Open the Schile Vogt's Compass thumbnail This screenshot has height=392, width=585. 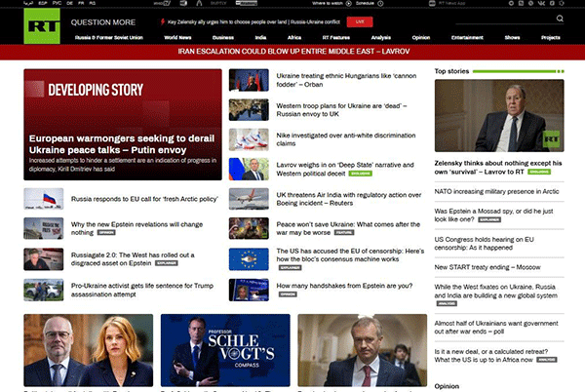tap(225, 350)
